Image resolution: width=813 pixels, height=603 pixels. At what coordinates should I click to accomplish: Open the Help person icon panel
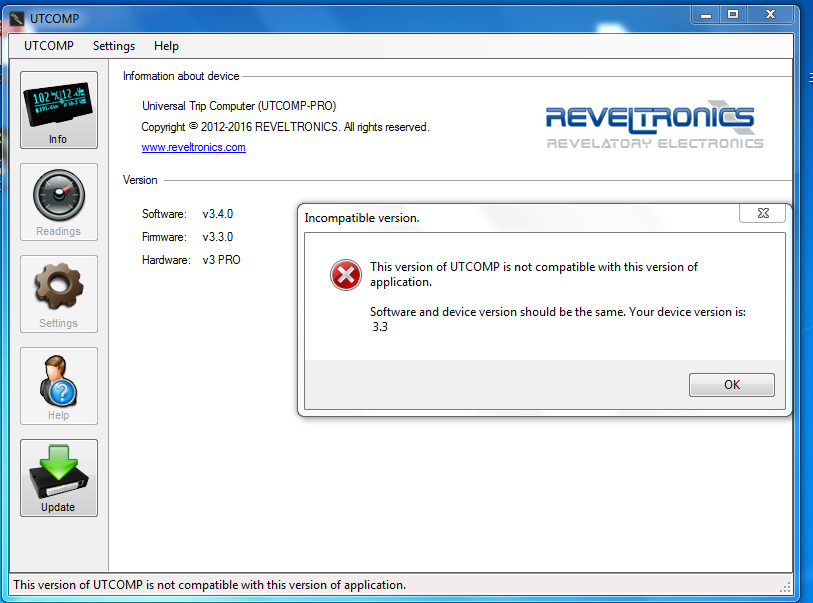(x=59, y=386)
